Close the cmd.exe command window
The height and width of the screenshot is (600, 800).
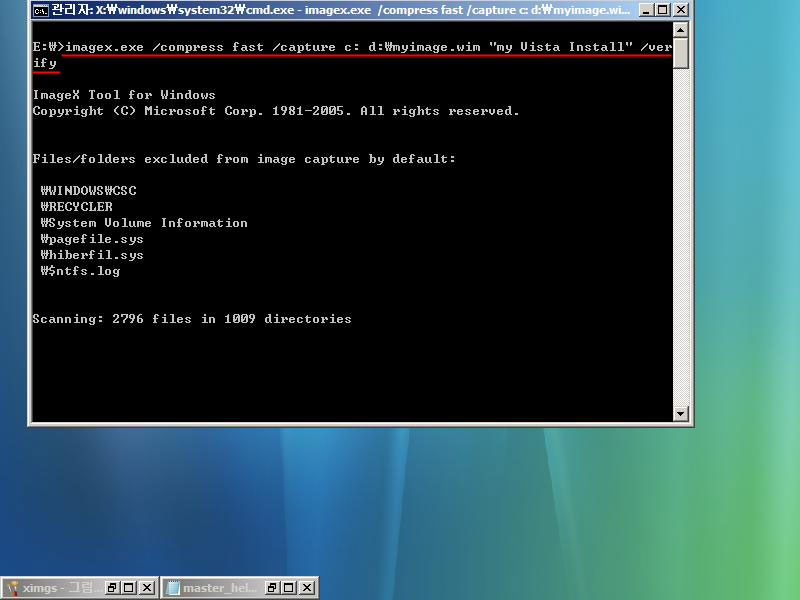pyautogui.click(x=681, y=10)
